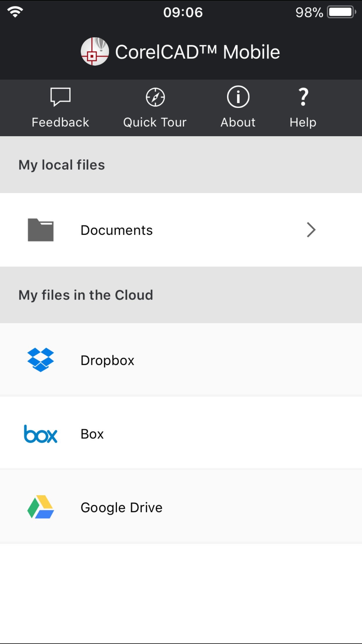
Task: Select the Documents folder icon
Action: click(x=41, y=230)
